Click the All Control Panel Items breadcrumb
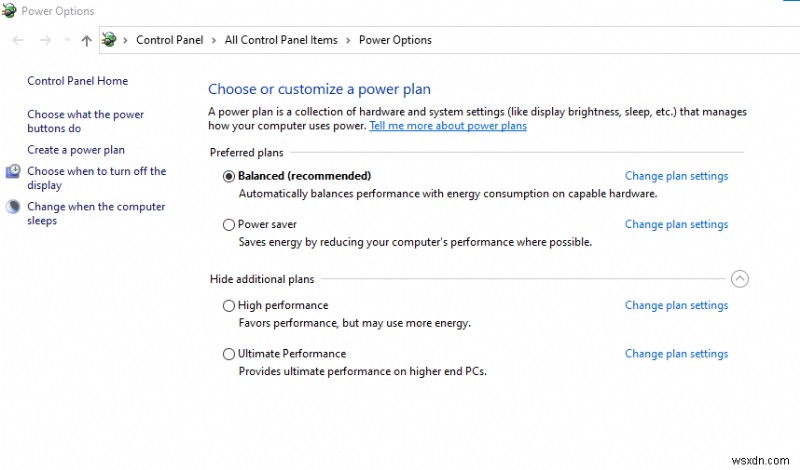The width and height of the screenshot is (800, 470). coord(280,40)
